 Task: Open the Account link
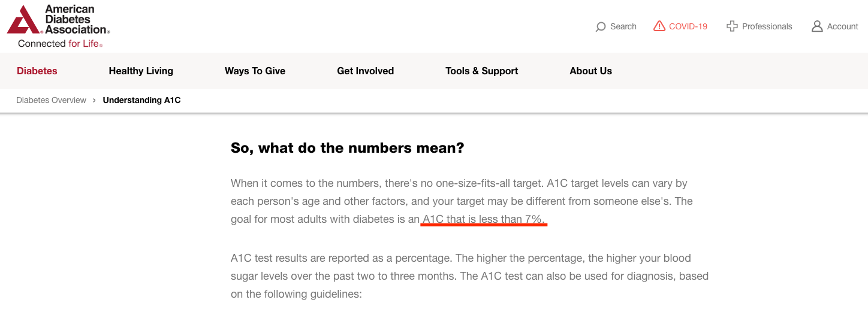tap(842, 26)
